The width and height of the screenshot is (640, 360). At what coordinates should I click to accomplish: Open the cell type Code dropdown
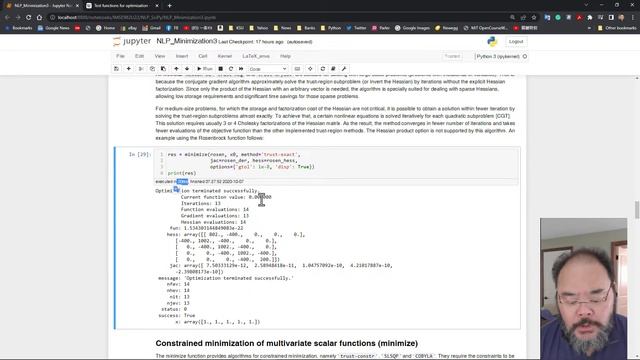pyautogui.click(x=268, y=69)
